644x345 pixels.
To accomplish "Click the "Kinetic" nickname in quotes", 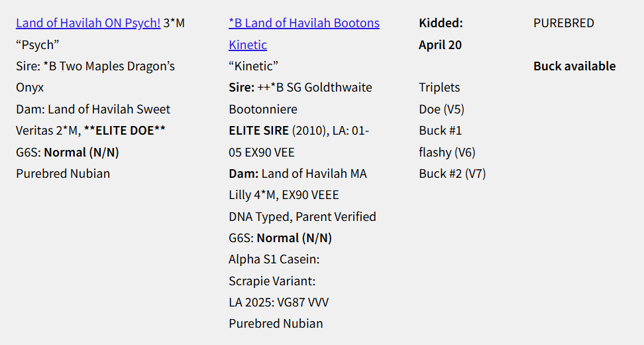I will pyautogui.click(x=253, y=66).
